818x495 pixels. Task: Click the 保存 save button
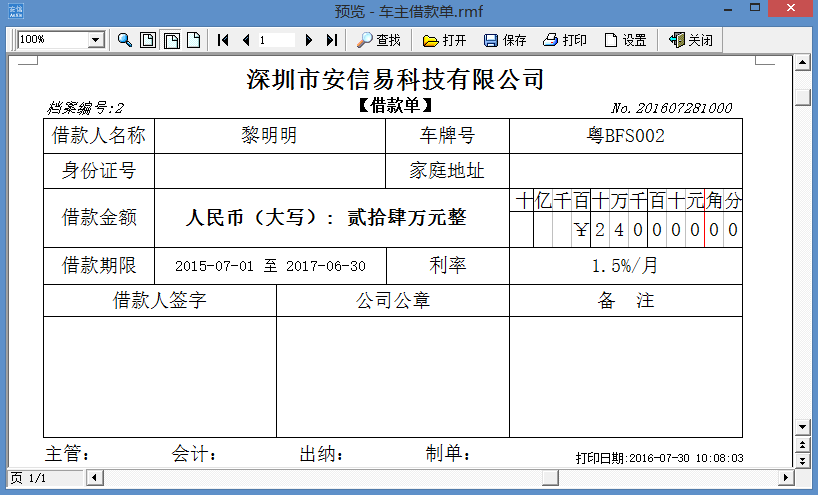click(x=505, y=40)
